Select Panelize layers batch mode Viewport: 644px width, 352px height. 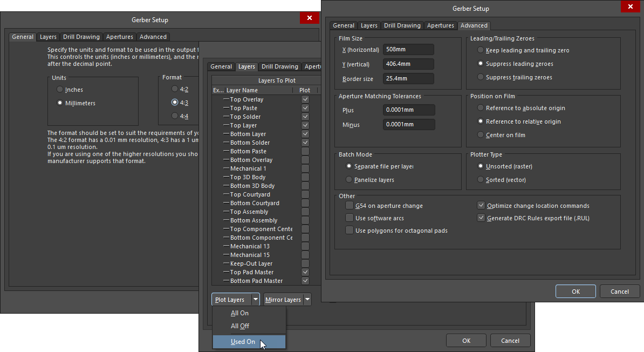[x=349, y=180]
